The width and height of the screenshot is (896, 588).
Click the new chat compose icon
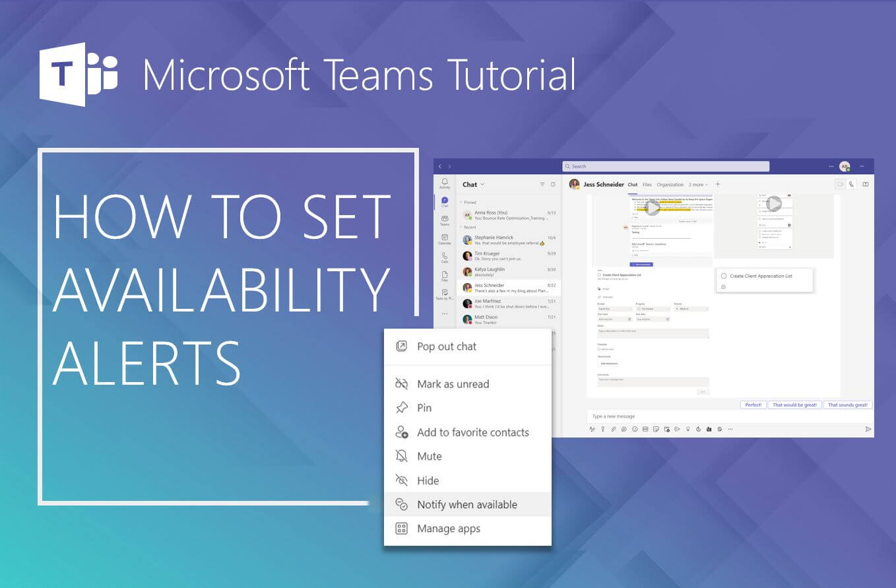[553, 185]
